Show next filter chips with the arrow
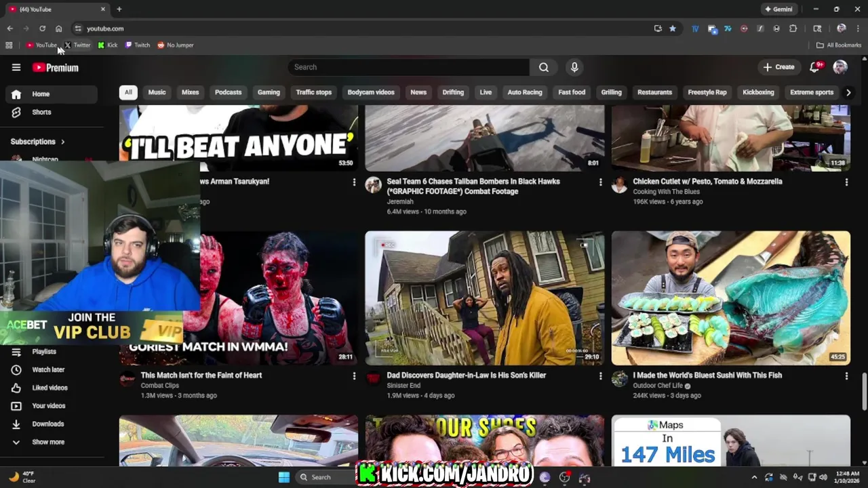This screenshot has width=868, height=488. 848,92
